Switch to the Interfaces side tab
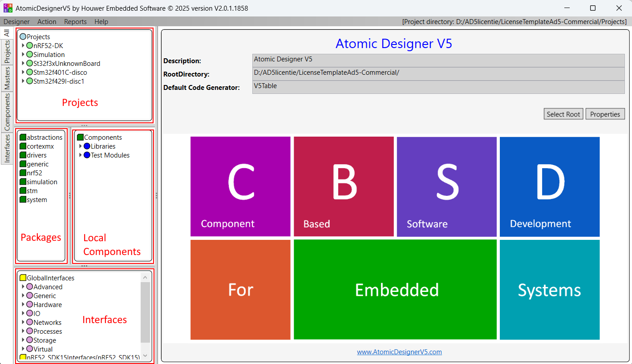The height and width of the screenshot is (364, 632). [x=7, y=148]
